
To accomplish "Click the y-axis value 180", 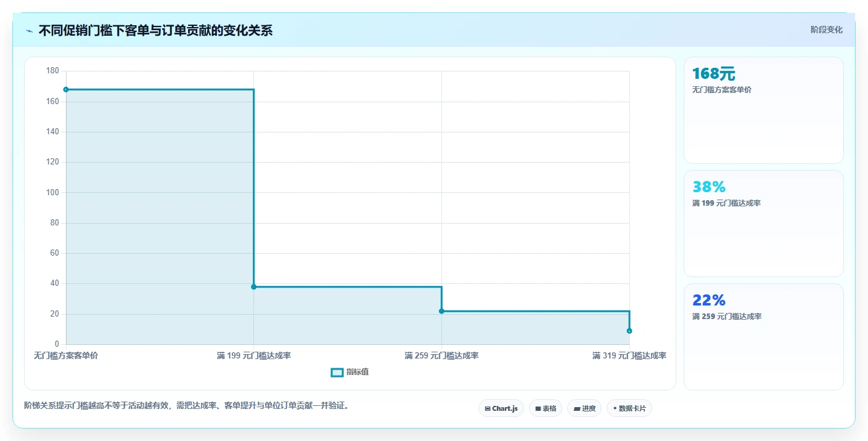I will (x=52, y=71).
